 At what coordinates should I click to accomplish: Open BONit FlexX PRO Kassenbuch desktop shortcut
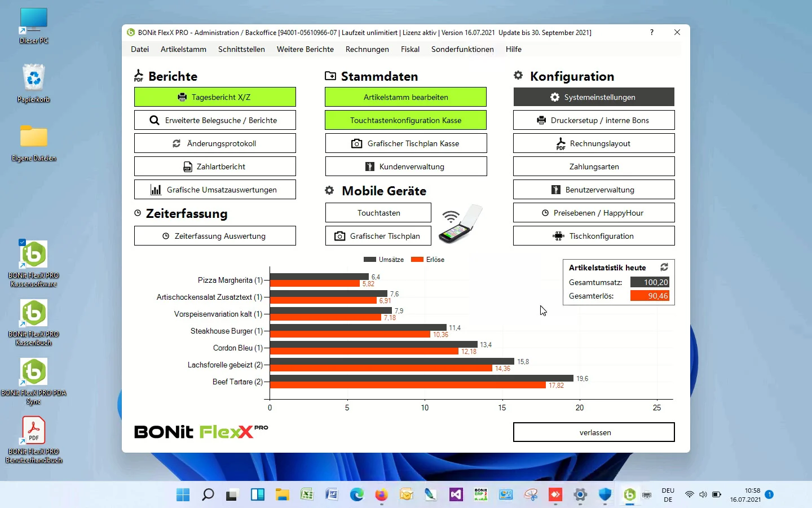(x=34, y=314)
